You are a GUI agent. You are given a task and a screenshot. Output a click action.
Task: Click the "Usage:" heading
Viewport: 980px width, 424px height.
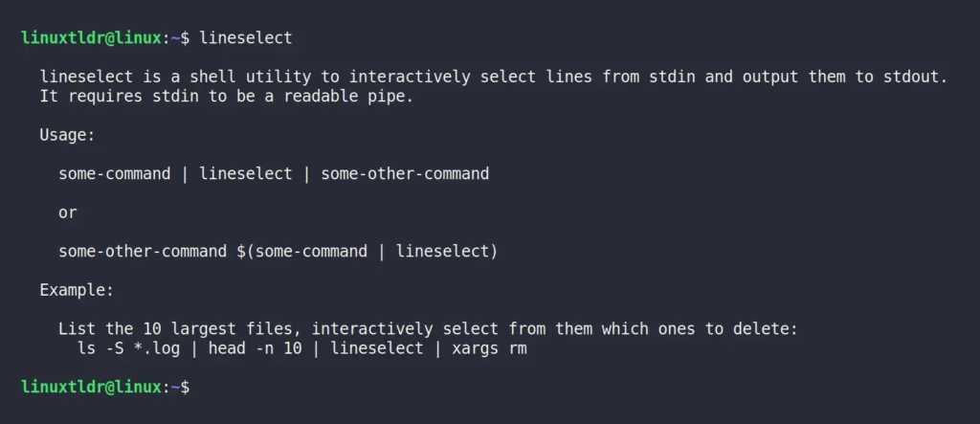click(68, 135)
